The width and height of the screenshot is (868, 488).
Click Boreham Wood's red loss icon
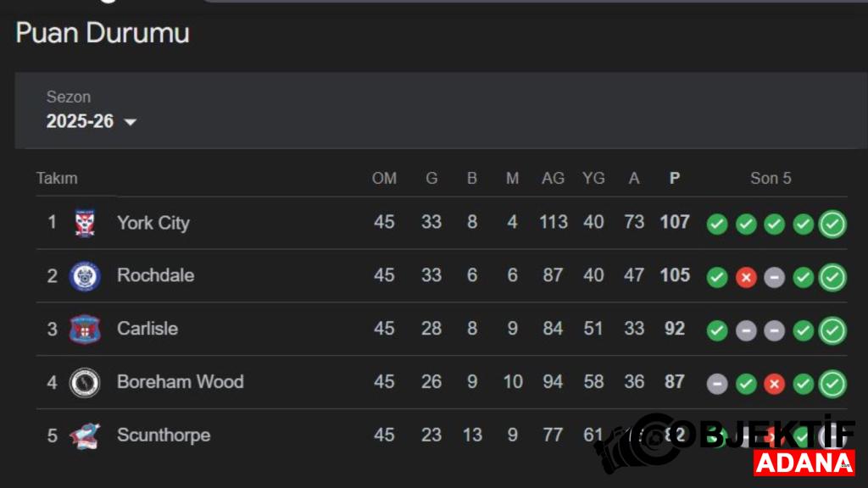pyautogui.click(x=774, y=384)
